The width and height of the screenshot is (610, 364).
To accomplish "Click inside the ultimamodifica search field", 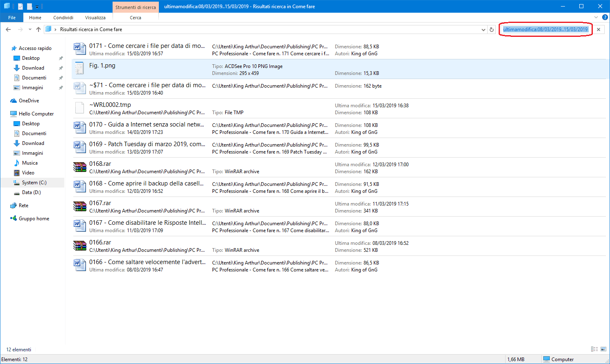I will pos(545,29).
